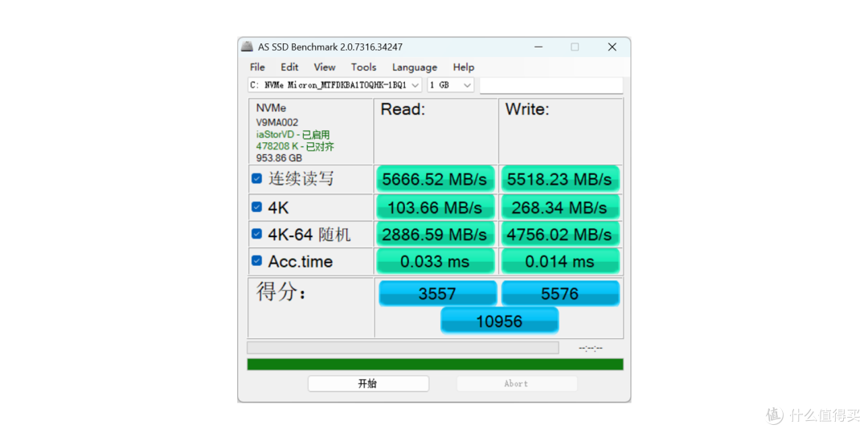Screen dimensions: 868x433
Task: Click the gray current-test progress bar
Action: [403, 348]
